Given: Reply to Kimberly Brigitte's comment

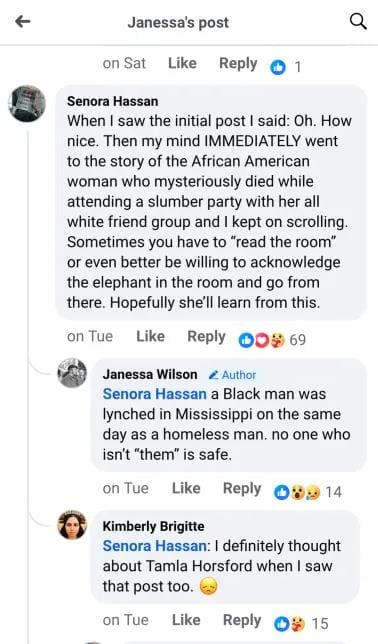Looking at the screenshot, I should [x=242, y=620].
